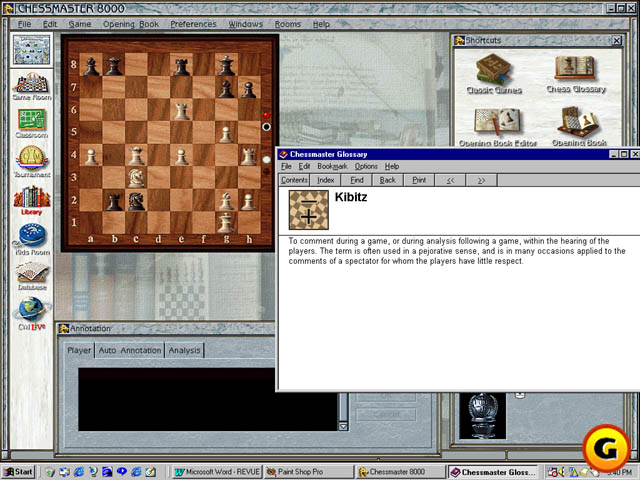Image resolution: width=640 pixels, height=480 pixels.
Task: Go to next glossary entry with >> button
Action: [x=481, y=180]
